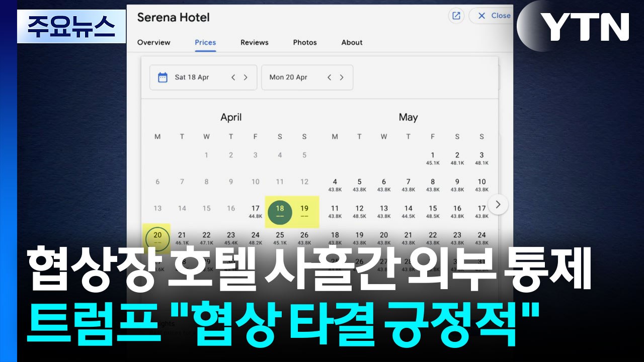Image resolution: width=644 pixels, height=362 pixels.
Task: Select April 18 highlighted date
Action: (280, 211)
